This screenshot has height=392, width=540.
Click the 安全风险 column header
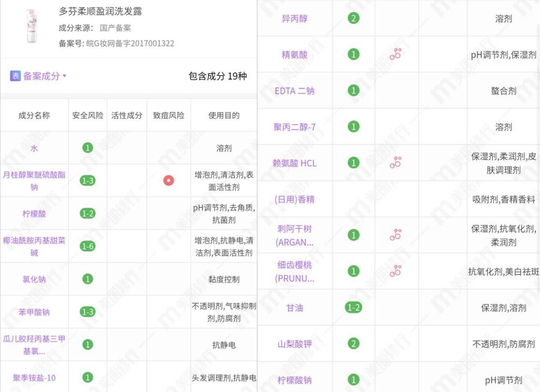88,115
